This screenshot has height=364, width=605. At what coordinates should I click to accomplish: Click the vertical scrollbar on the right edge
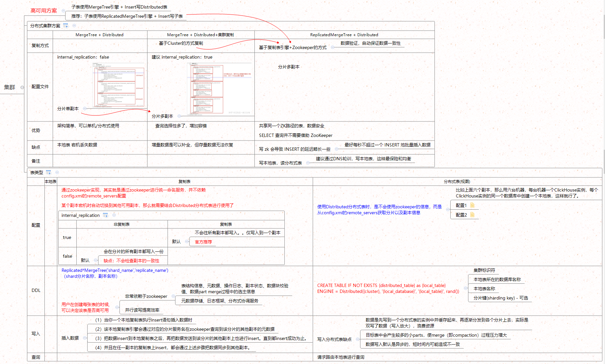tap(604, 182)
